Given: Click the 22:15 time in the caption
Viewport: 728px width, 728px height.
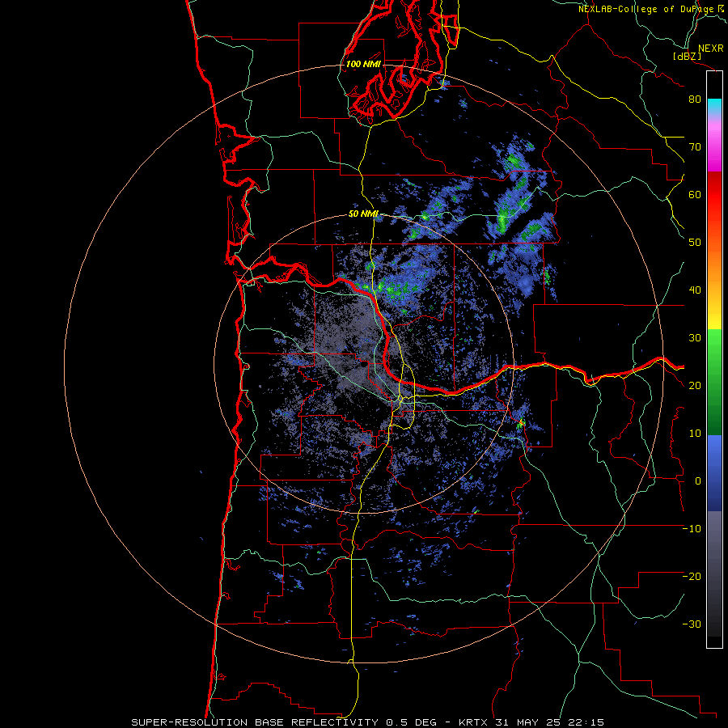Looking at the screenshot, I should pyautogui.click(x=585, y=722).
